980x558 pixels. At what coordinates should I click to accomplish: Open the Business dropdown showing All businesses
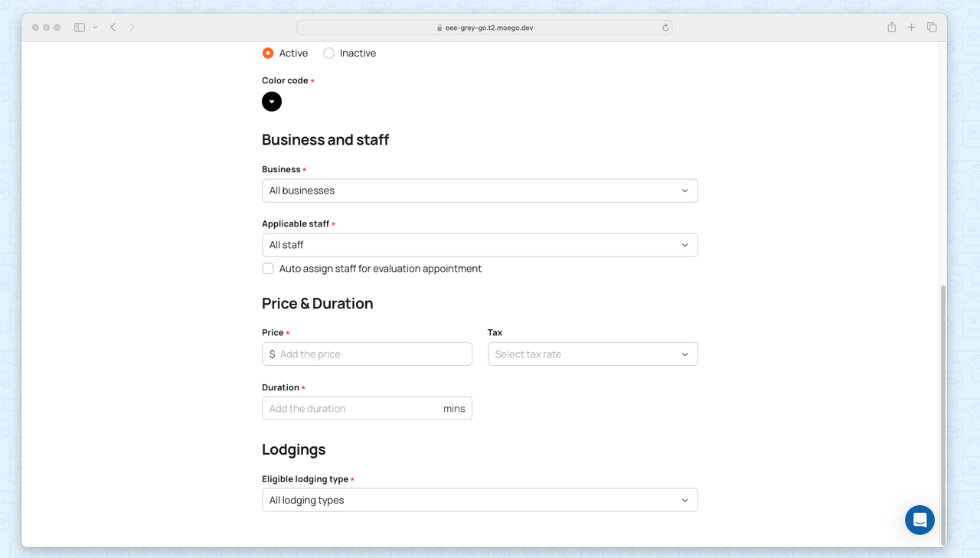coord(480,191)
